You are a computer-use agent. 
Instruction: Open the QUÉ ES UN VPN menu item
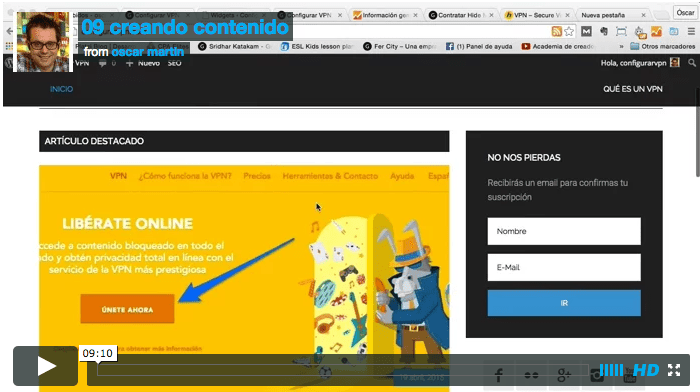tap(633, 89)
